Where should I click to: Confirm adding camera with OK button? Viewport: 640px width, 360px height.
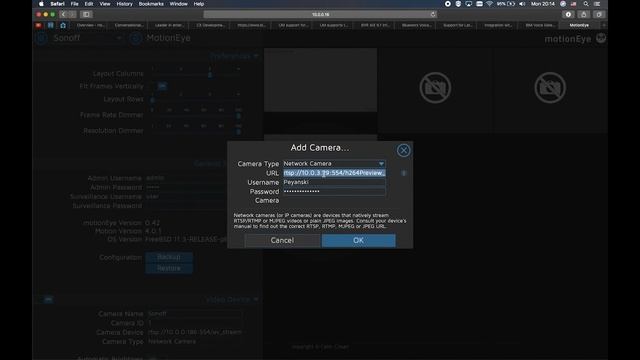click(x=358, y=240)
